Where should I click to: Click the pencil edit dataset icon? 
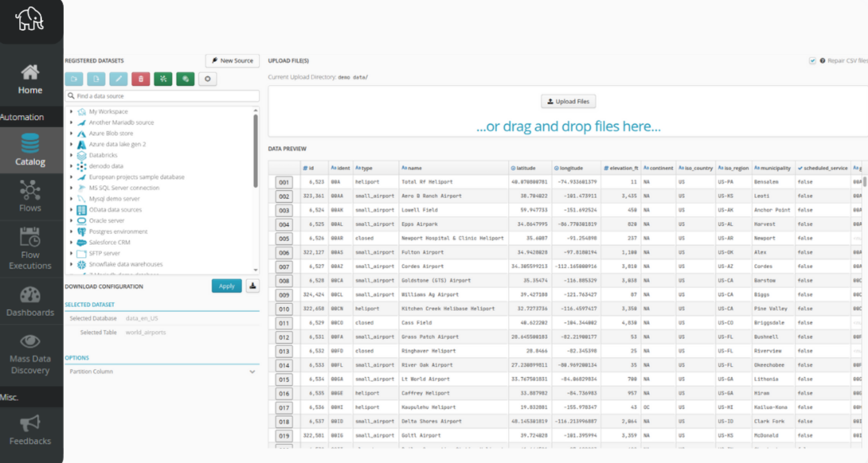pyautogui.click(x=118, y=79)
